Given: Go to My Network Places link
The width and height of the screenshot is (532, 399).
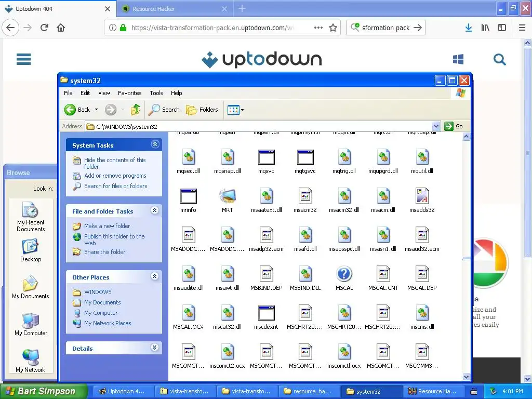Looking at the screenshot, I should click(108, 323).
